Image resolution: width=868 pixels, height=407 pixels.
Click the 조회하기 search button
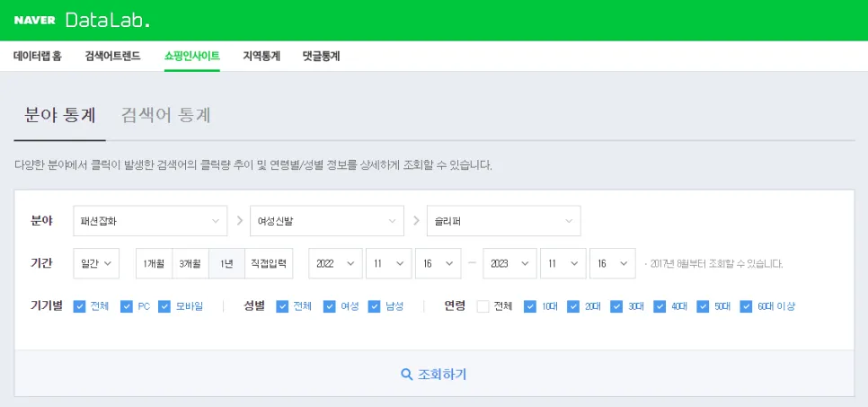click(x=434, y=375)
